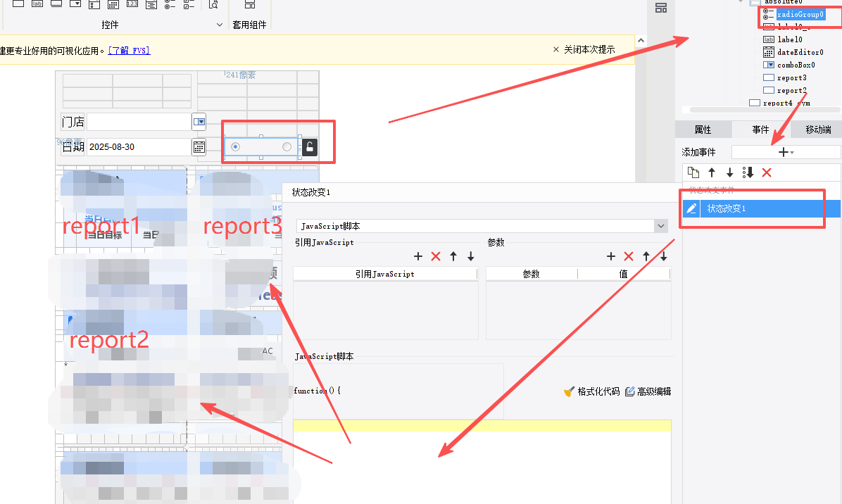Image resolution: width=842 pixels, height=504 pixels.
Task: Select the 状态改变1 event row
Action: [762, 208]
